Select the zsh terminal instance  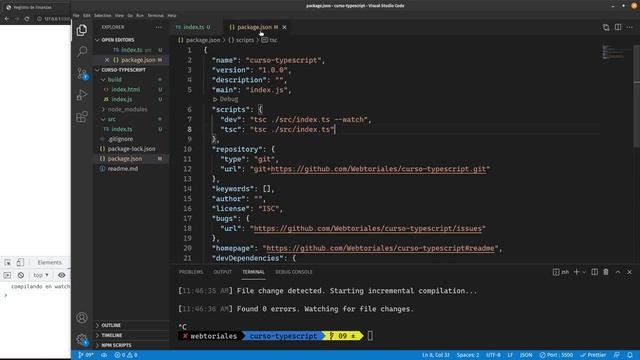click(x=561, y=272)
